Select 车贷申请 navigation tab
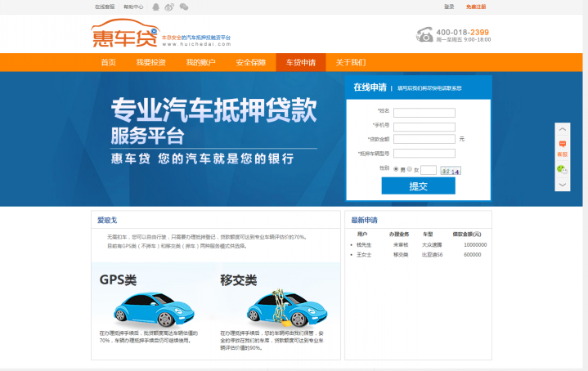The image size is (588, 371). pyautogui.click(x=301, y=62)
